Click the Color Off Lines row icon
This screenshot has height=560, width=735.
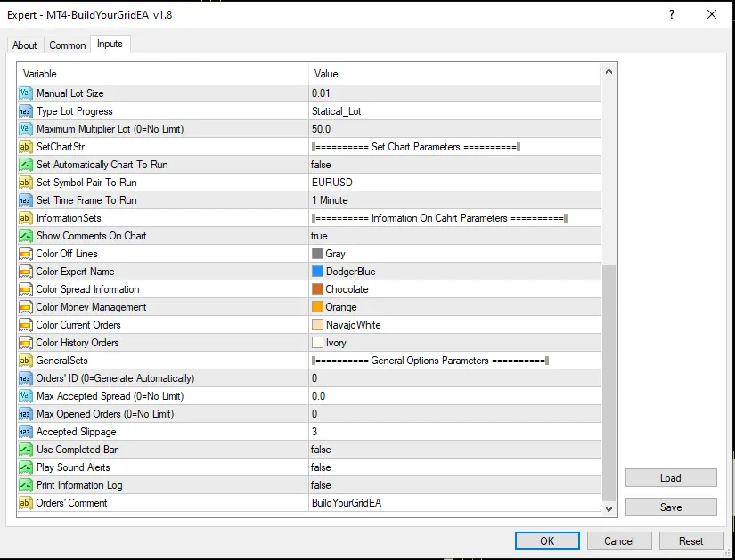tap(25, 254)
